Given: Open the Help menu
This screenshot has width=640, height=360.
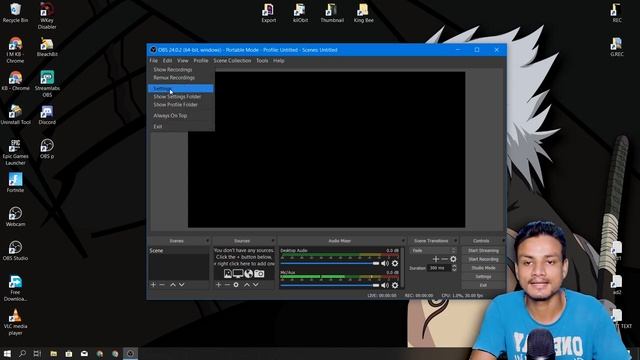Looking at the screenshot, I should point(279,60).
